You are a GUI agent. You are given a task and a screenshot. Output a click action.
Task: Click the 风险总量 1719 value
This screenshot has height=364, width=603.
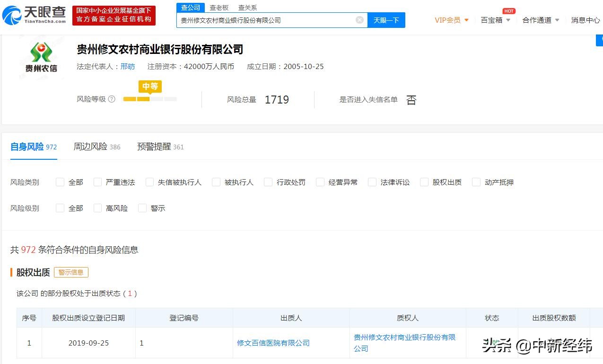coord(277,99)
